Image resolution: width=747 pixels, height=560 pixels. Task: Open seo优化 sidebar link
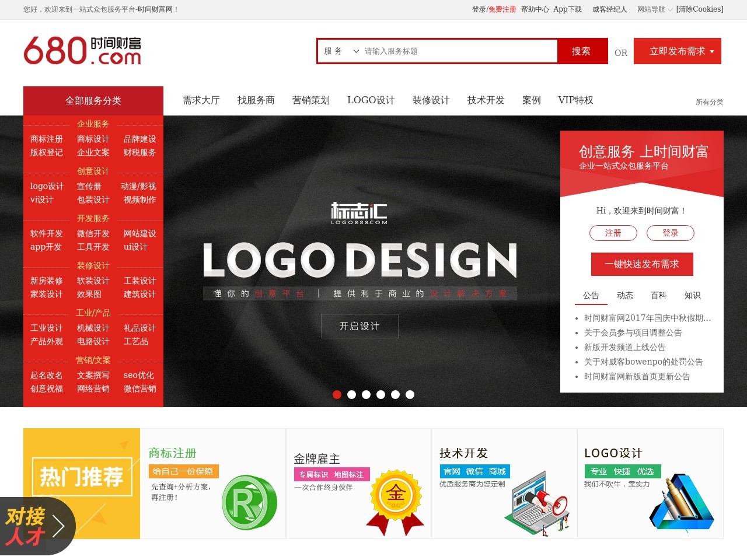139,376
